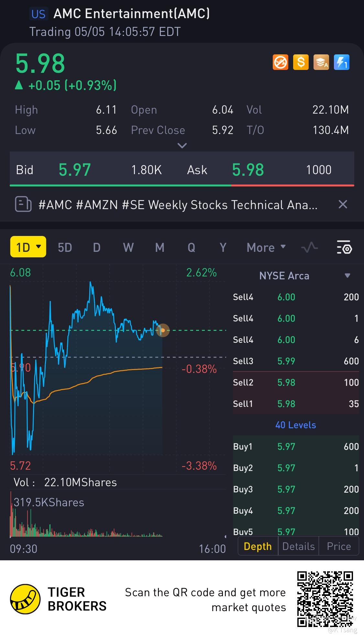Switch chart to quarterly Q view
This screenshot has height=638, width=364.
click(192, 248)
